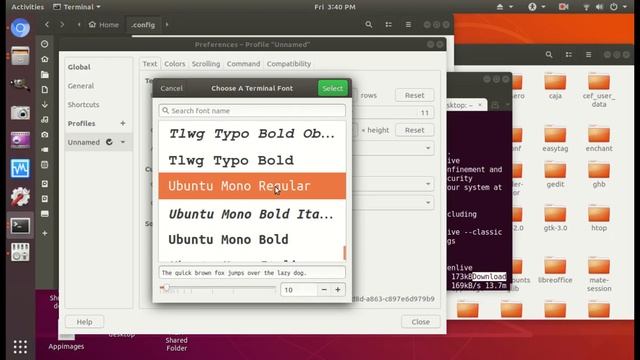Click the font size field showing 11
640x360 pixels.
point(425,113)
